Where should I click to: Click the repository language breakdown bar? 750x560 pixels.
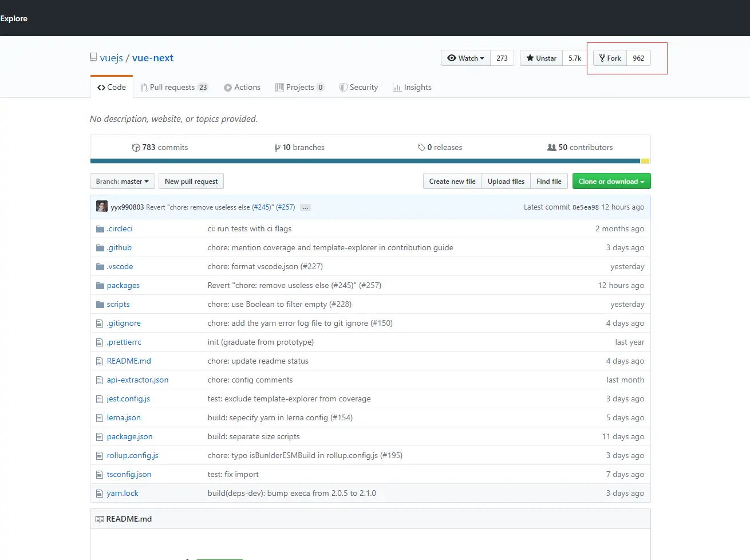click(370, 161)
